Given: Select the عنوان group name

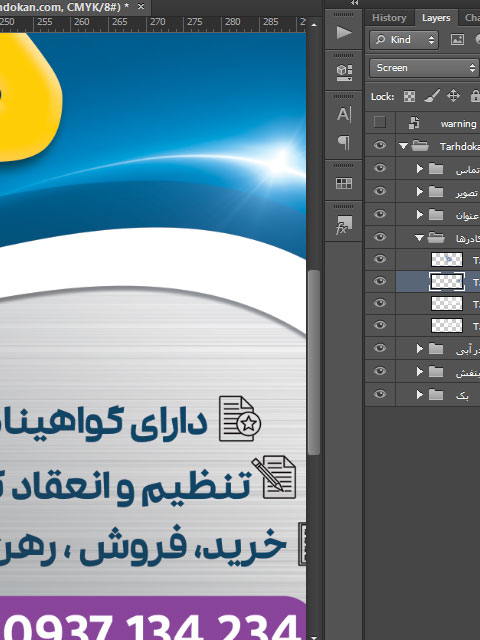Looking at the screenshot, I should click(x=467, y=215).
